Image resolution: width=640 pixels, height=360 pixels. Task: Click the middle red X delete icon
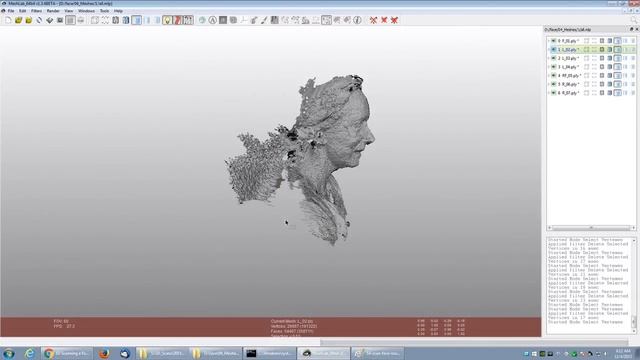(x=384, y=20)
